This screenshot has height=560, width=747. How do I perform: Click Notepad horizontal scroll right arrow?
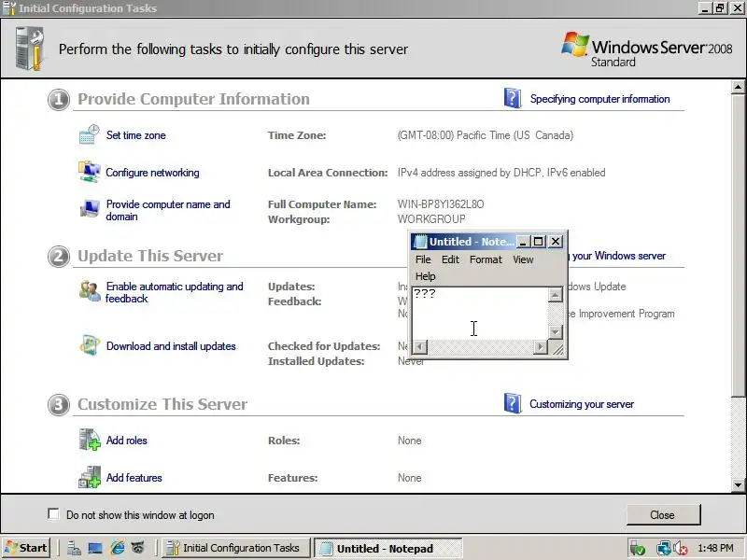click(x=541, y=346)
